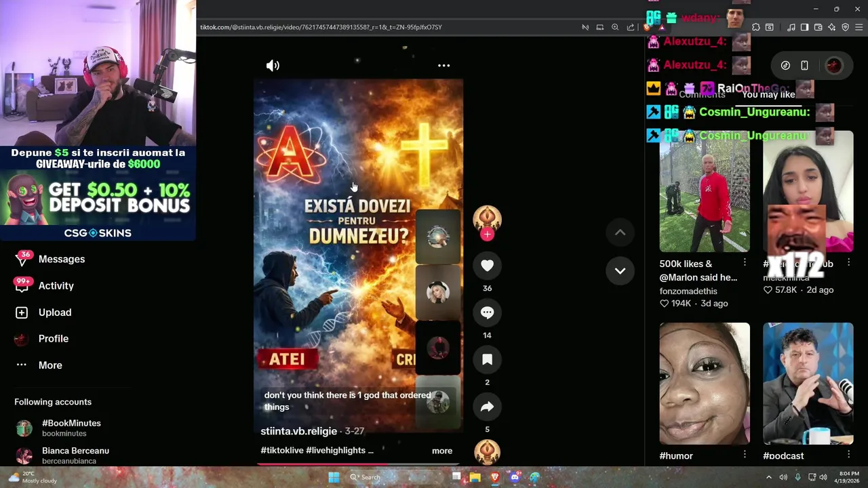Viewport: 868px width, 488px height.
Task: Expand the caption with 'more'
Action: click(x=442, y=451)
